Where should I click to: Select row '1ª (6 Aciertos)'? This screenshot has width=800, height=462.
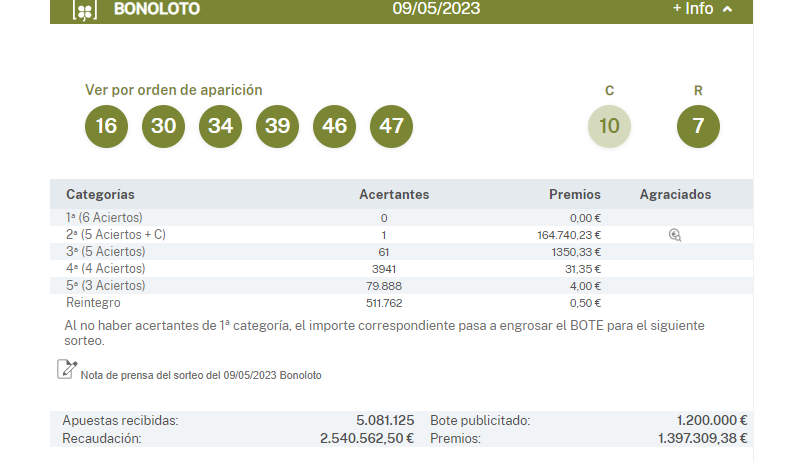(401, 218)
